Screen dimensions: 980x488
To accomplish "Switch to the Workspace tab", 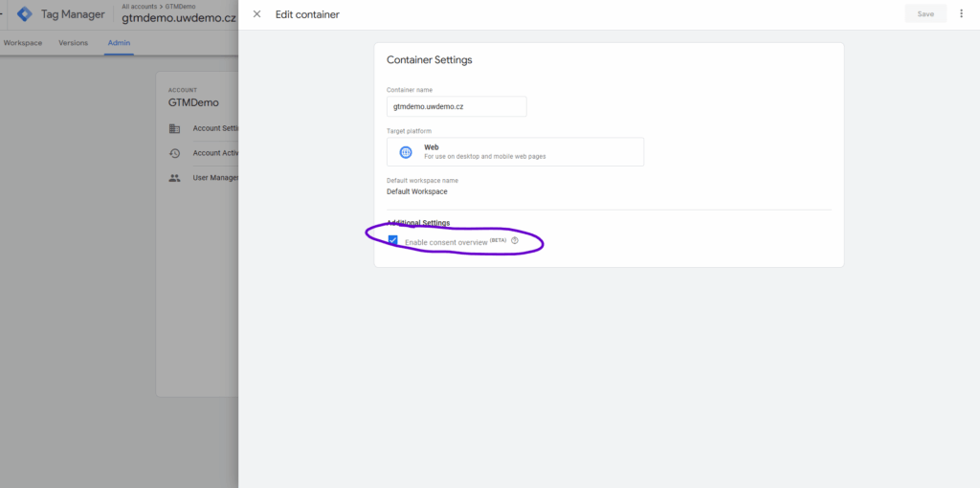I will (23, 43).
